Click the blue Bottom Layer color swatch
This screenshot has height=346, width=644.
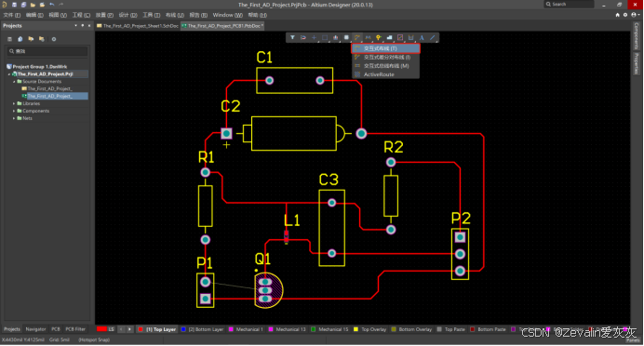(183, 329)
